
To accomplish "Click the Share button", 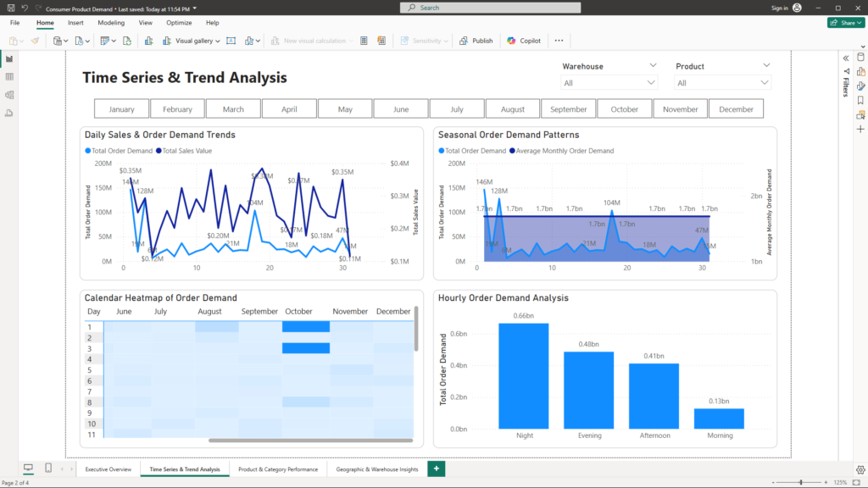I will pyautogui.click(x=845, y=23).
